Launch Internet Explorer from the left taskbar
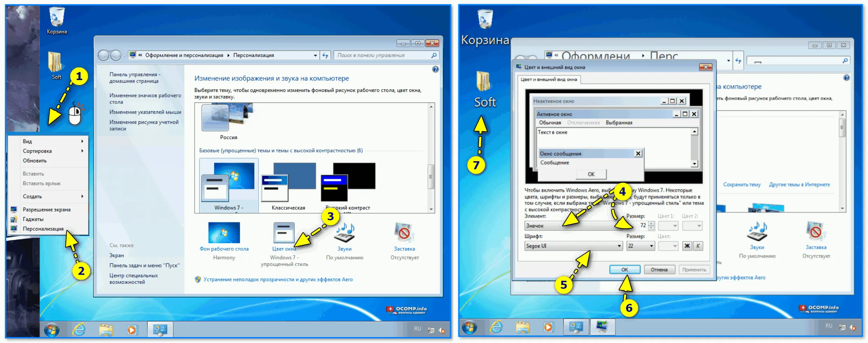Screen dimensions: 868x343 point(79,329)
